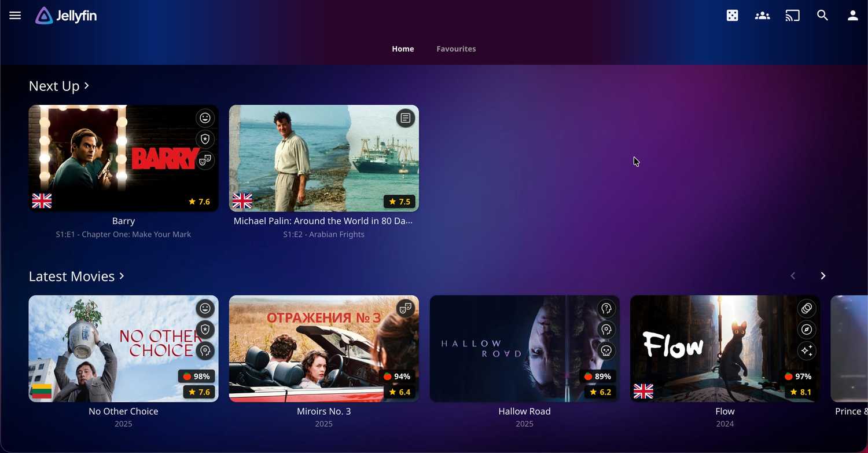
Task: Click the 2024 year under Flow
Action: point(724,424)
